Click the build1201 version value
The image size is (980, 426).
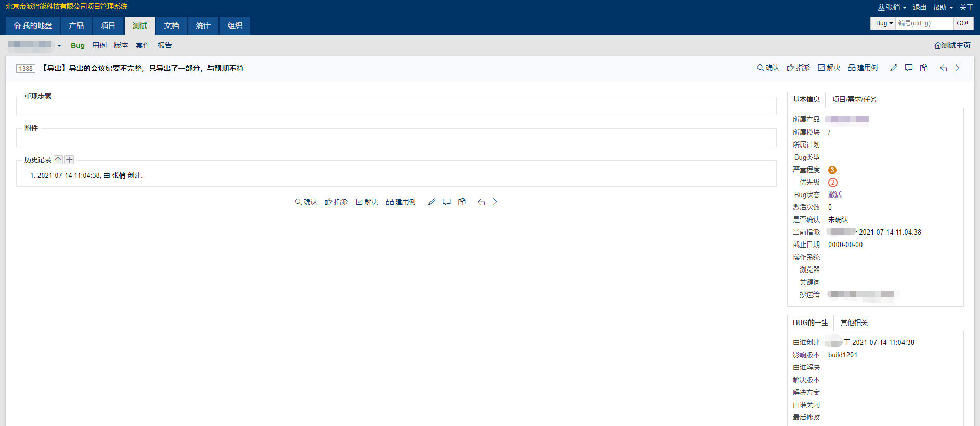click(843, 355)
